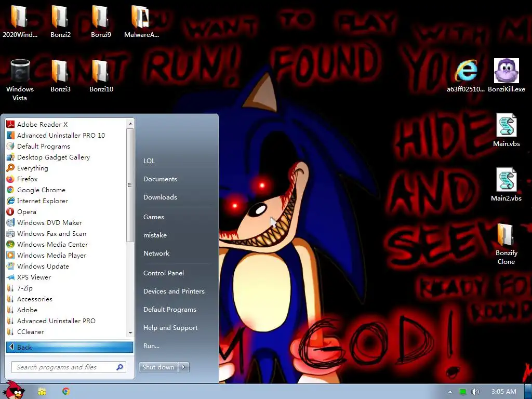
Task: Open Advanced Uninstaller PRO 10
Action: (66, 136)
